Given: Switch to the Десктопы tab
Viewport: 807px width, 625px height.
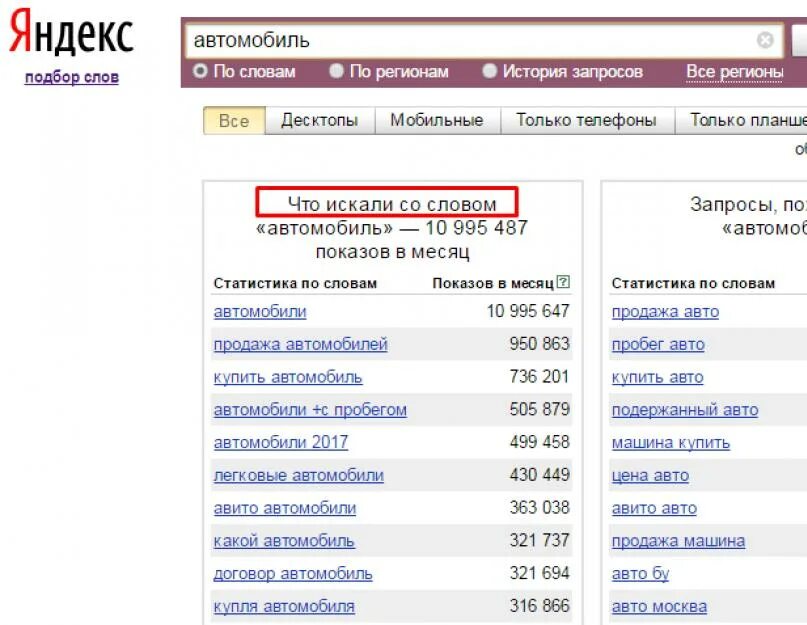Looking at the screenshot, I should pos(320,120).
